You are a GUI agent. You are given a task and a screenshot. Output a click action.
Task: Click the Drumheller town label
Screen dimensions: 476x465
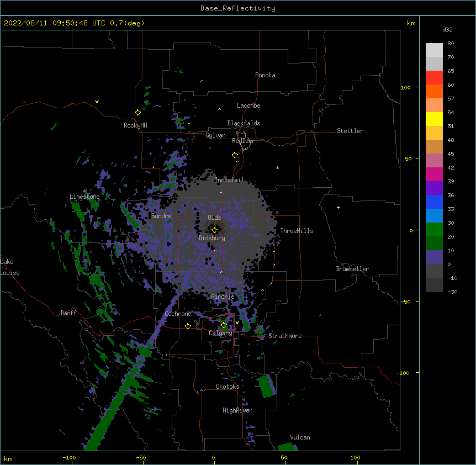352,269
